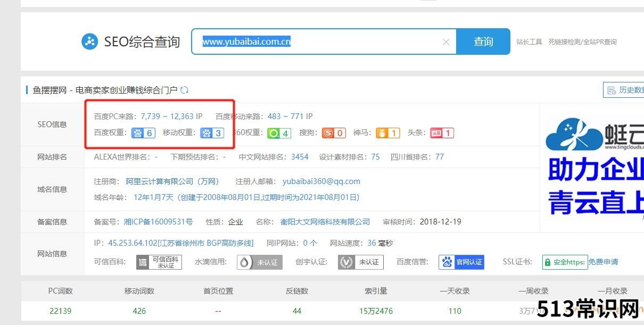
Task: Click the 水滴信用 未认证 badge
Action: coord(260,262)
